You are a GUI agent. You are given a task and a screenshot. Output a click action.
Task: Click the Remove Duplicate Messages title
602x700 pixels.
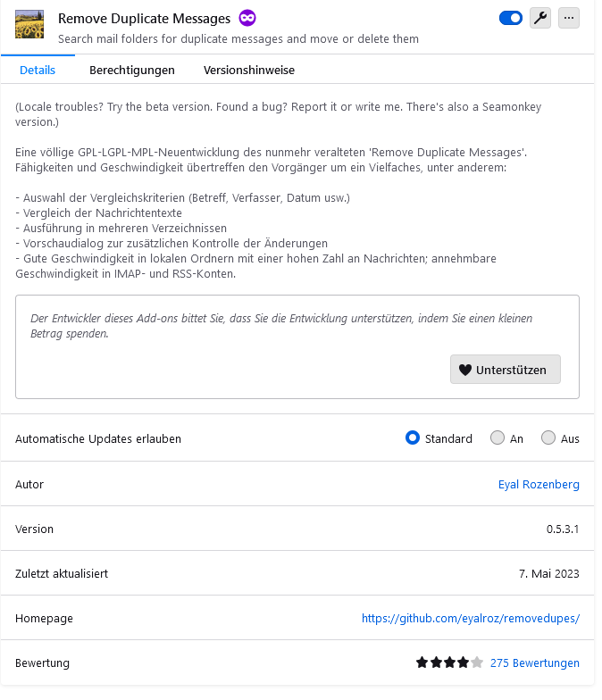144,19
